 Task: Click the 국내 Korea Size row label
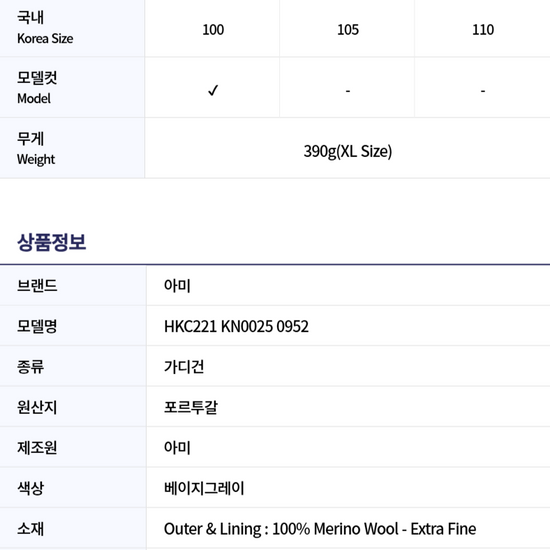45,28
